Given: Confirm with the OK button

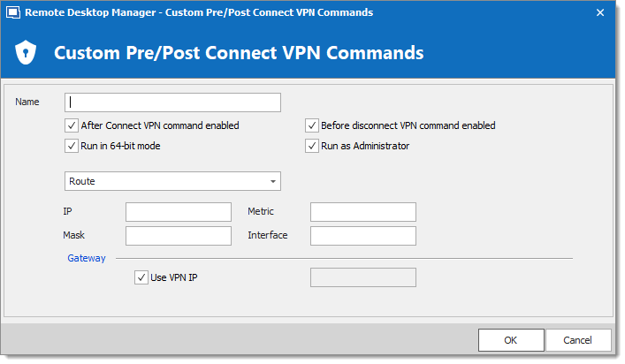Looking at the screenshot, I should coord(511,340).
